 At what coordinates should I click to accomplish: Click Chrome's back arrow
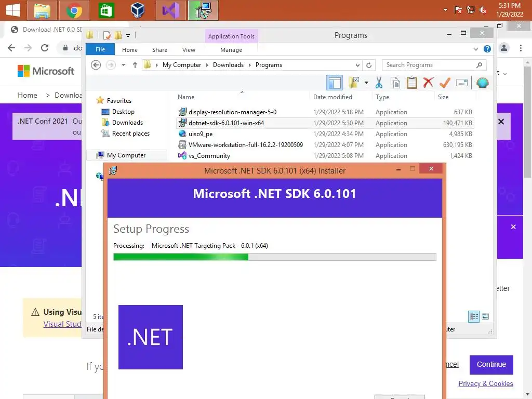point(11,48)
